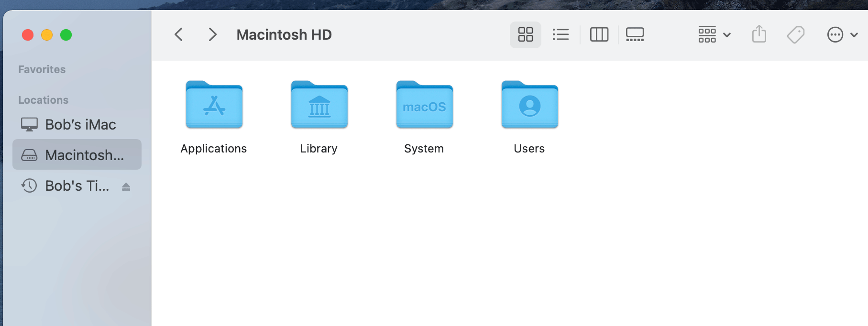
Task: Select the Applications folder icon
Action: (214, 105)
